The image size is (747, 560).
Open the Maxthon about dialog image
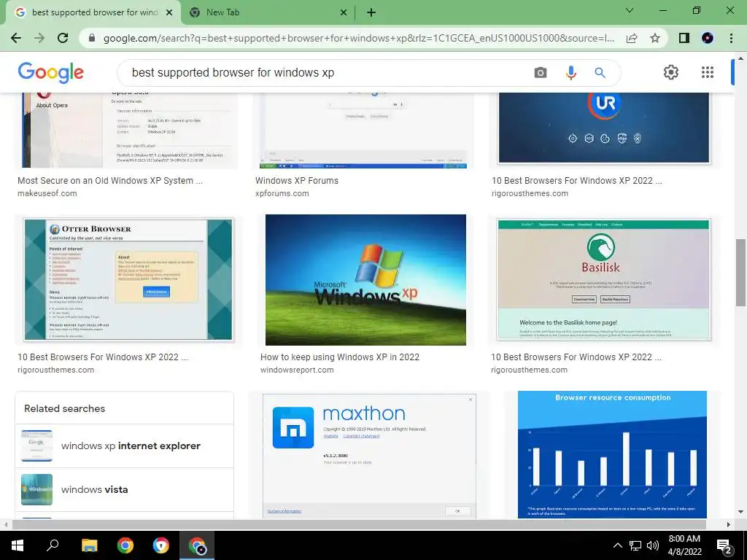[368, 456]
